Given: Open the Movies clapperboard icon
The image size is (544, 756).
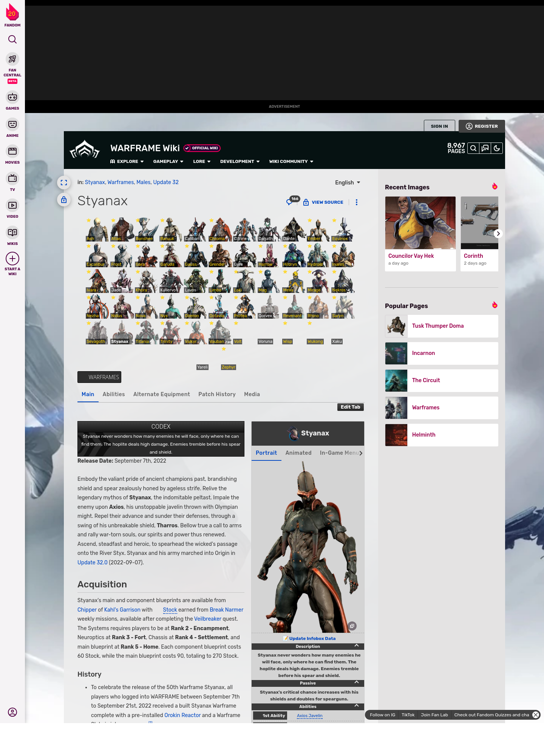Looking at the screenshot, I should (12, 151).
